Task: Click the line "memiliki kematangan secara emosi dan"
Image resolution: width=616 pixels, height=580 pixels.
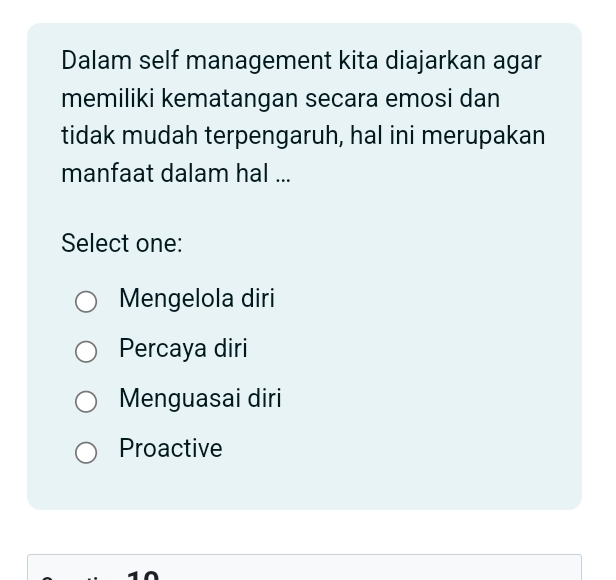Action: coord(280,98)
